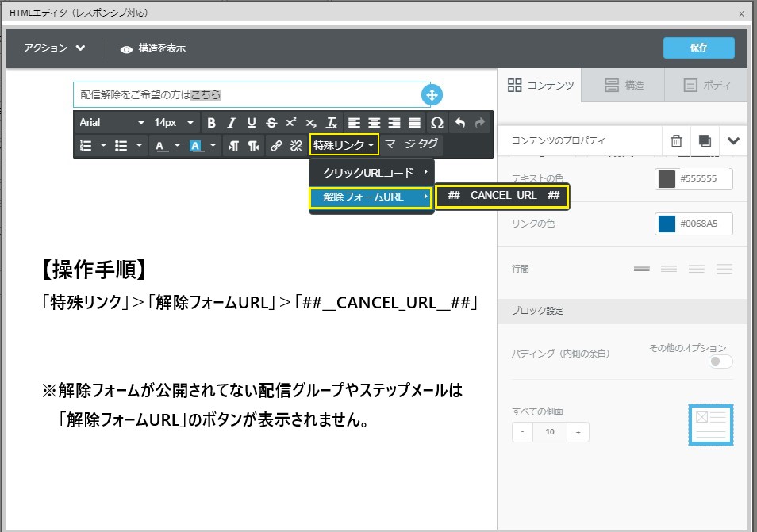
Task: Click the #555555 hex code field
Action: pyautogui.click(x=705, y=179)
